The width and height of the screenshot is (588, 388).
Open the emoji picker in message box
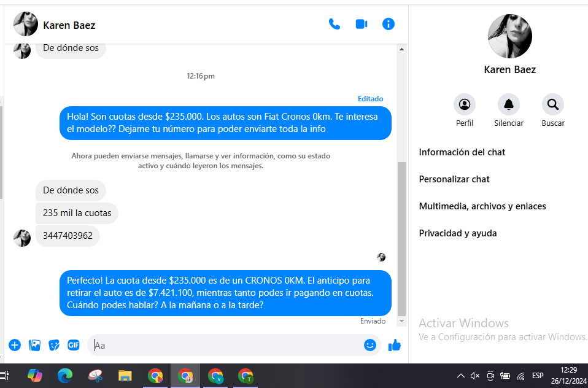tap(369, 345)
